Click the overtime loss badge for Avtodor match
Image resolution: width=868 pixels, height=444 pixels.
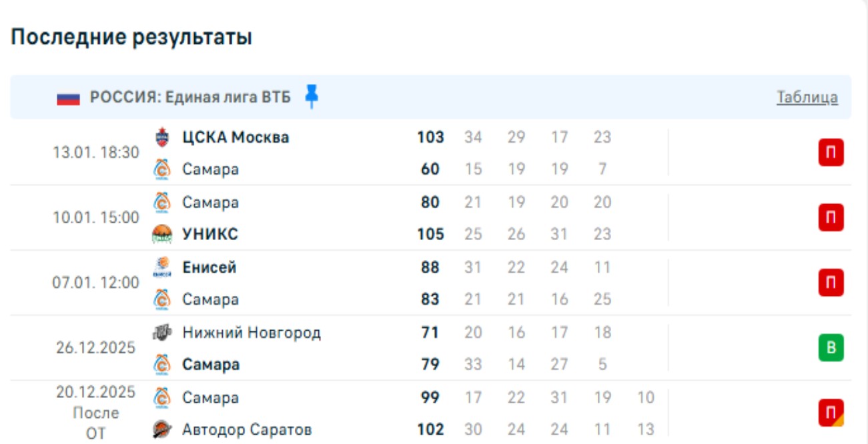[x=831, y=413]
